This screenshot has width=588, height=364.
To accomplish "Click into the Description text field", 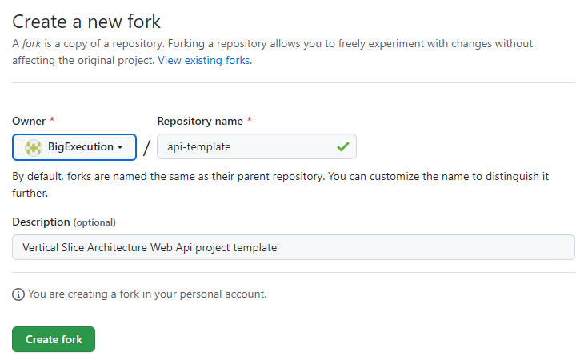I will click(x=293, y=247).
